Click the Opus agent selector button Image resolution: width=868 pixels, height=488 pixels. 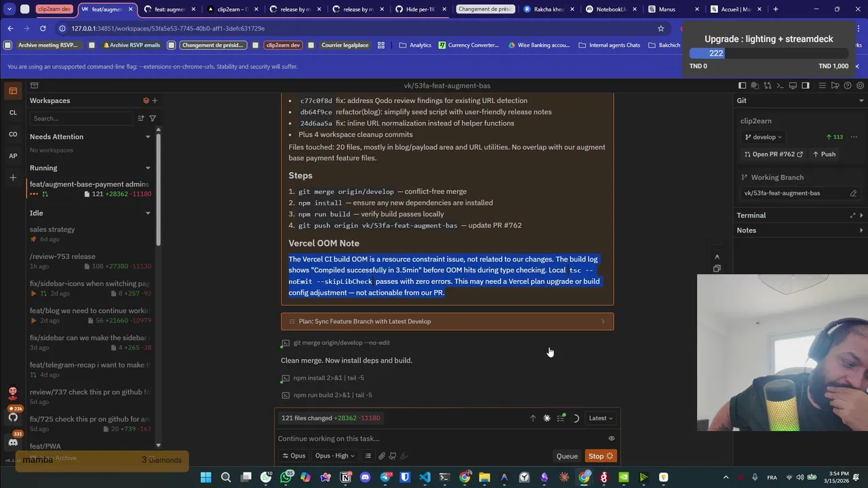tap(294, 456)
